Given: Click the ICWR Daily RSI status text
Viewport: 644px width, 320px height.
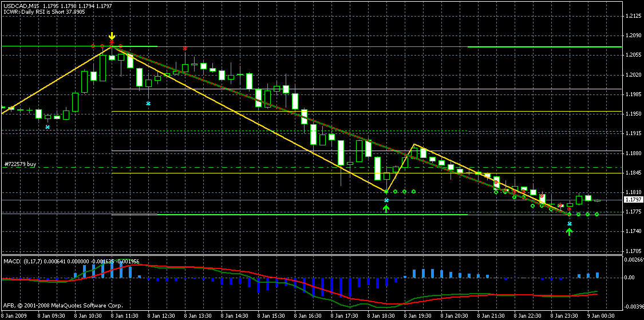Looking at the screenshot, I should 44,11.
